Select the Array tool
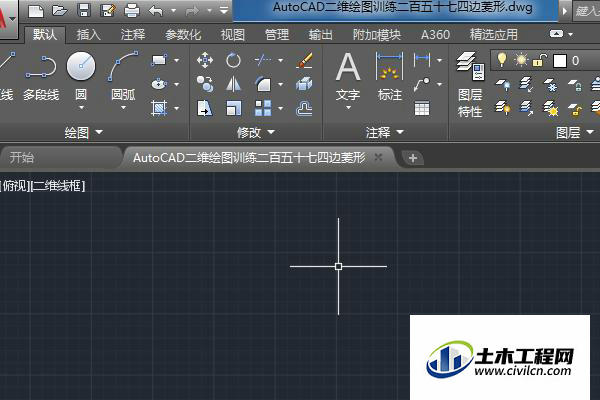 coord(263,108)
